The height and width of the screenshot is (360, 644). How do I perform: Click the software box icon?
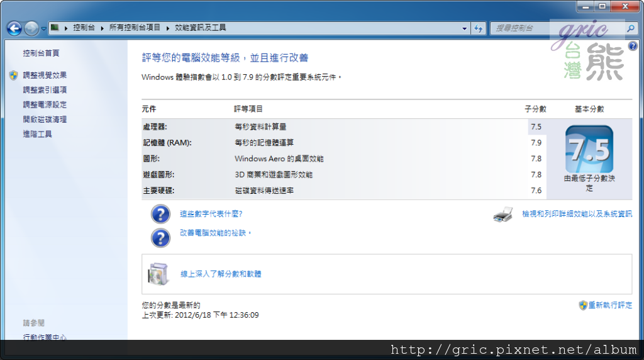pyautogui.click(x=158, y=274)
